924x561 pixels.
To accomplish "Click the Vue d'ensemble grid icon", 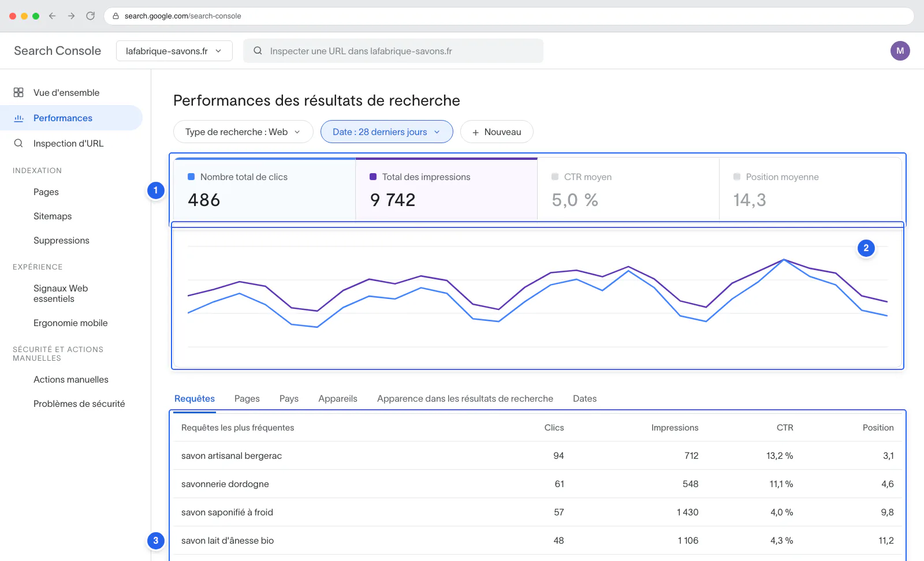I will tap(18, 92).
